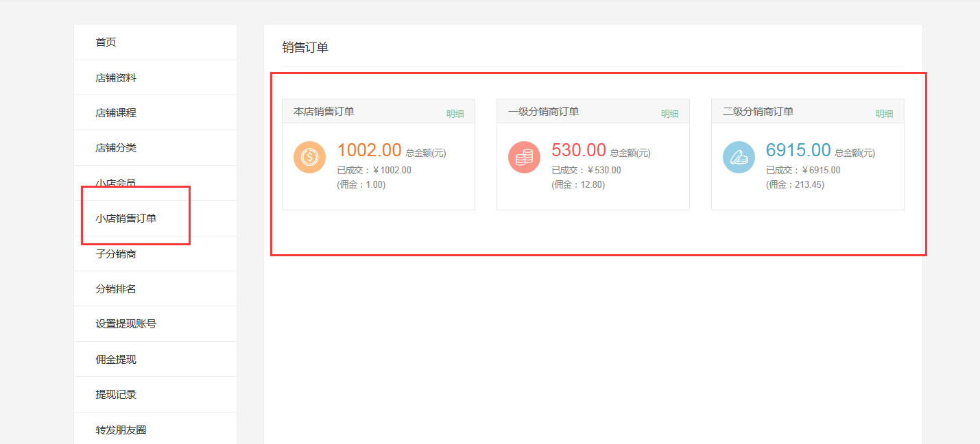
Task: Open 明细 for 一级分销商订单
Action: tap(670, 114)
